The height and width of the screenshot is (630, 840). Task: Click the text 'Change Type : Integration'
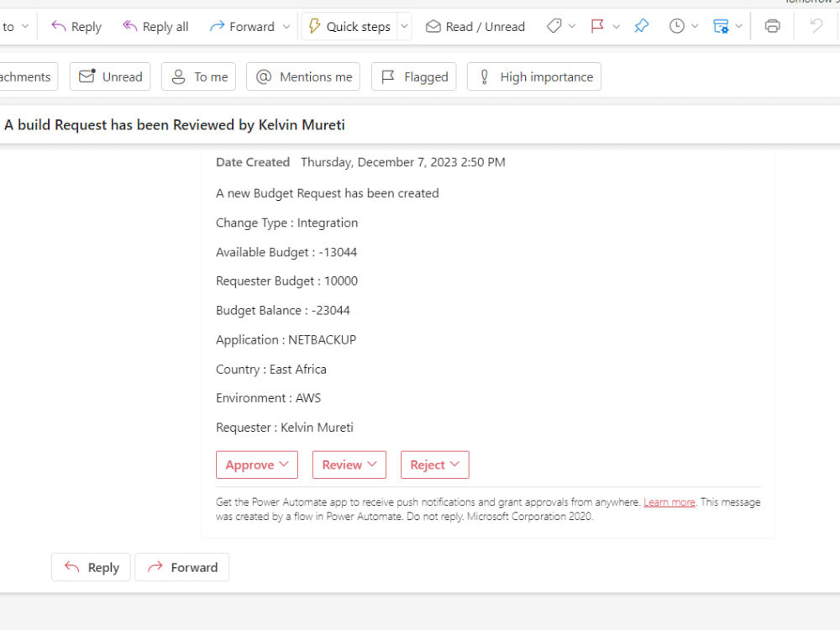[286, 223]
